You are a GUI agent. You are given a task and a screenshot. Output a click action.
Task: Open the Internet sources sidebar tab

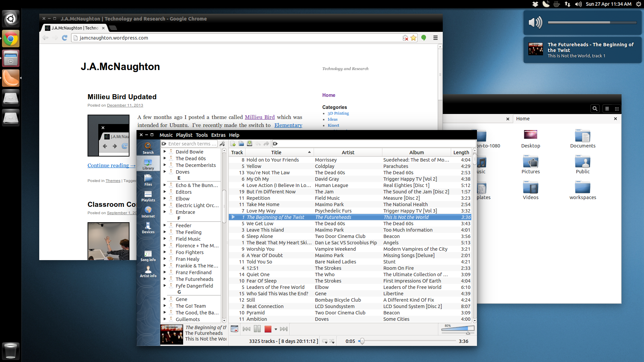(148, 212)
